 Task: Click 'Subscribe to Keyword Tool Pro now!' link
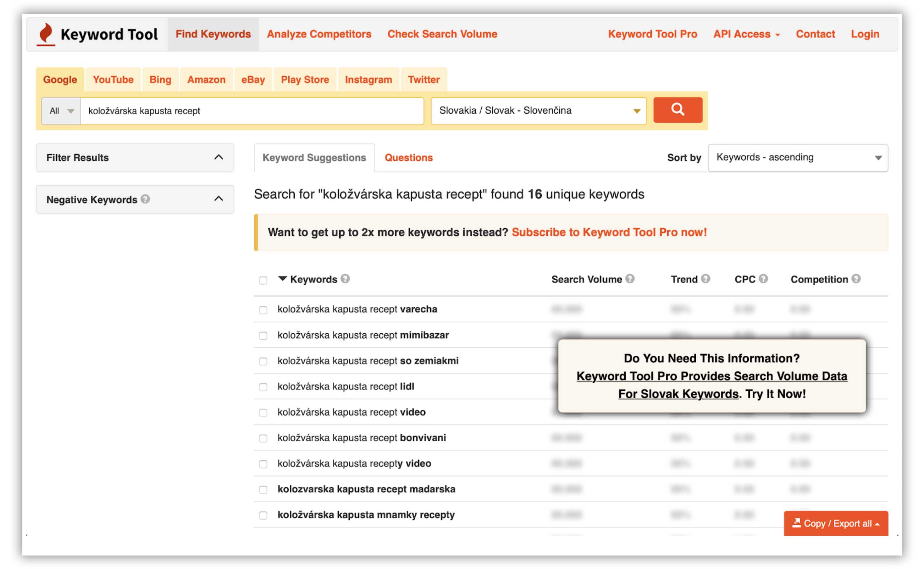click(x=609, y=232)
